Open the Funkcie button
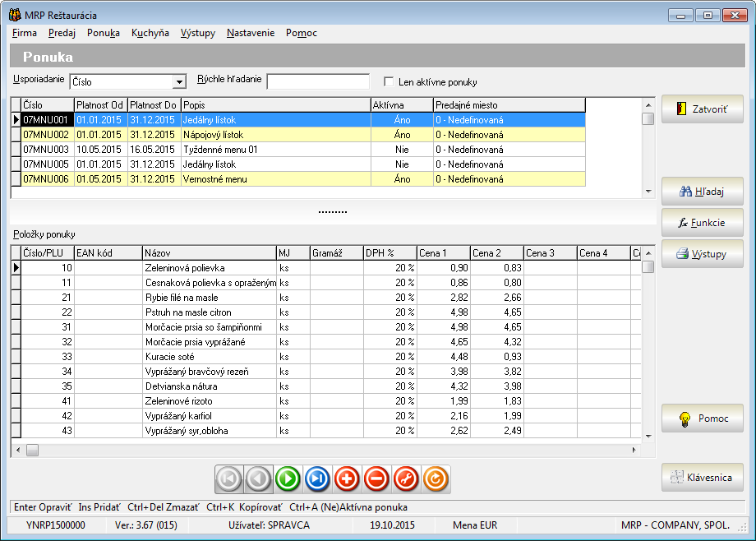 tap(702, 223)
